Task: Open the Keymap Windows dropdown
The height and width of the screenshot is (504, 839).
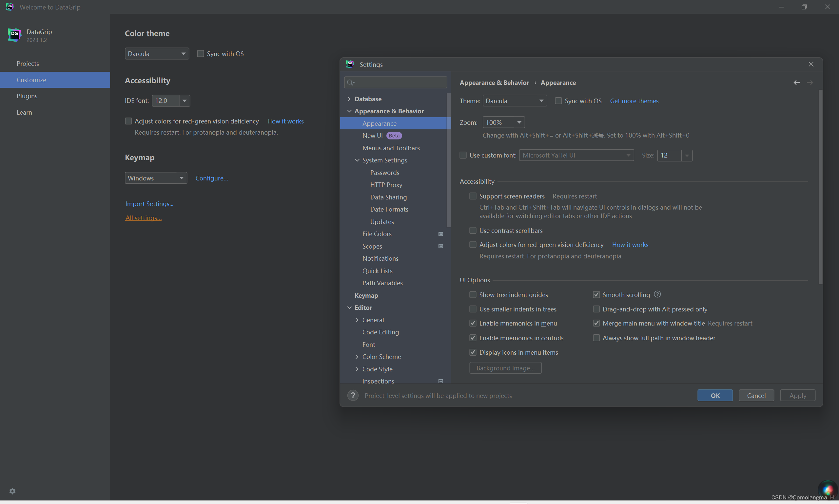Action: (x=156, y=178)
